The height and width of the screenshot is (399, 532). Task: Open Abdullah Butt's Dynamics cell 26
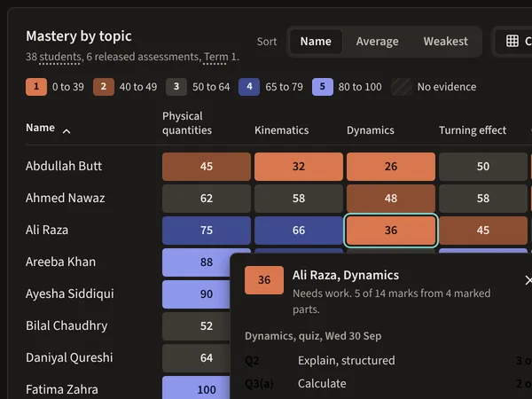pyautogui.click(x=391, y=167)
